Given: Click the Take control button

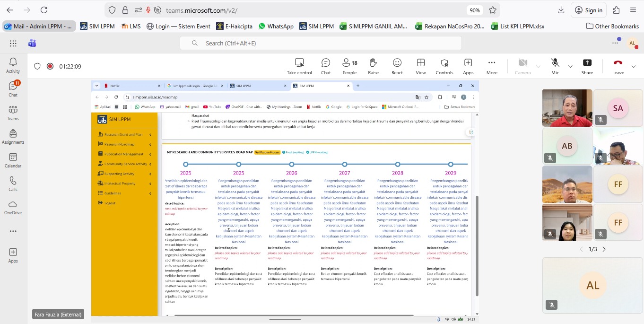Looking at the screenshot, I should pos(299,66).
